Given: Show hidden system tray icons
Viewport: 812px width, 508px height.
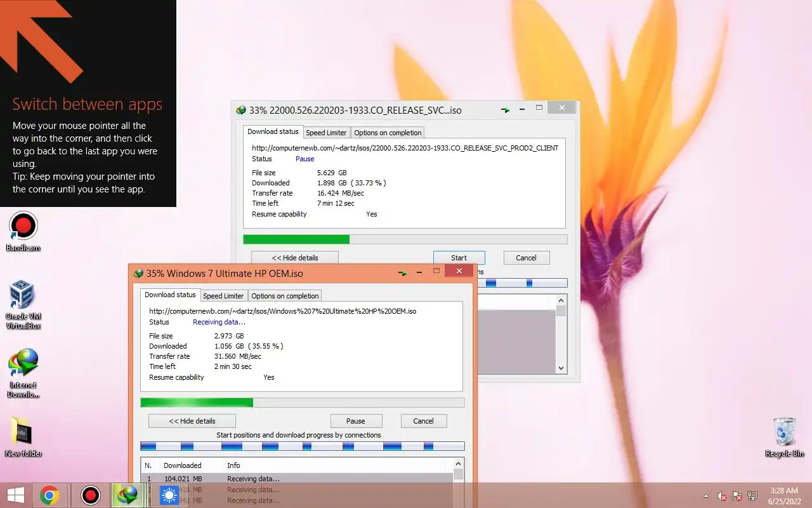Looking at the screenshot, I should (x=706, y=496).
